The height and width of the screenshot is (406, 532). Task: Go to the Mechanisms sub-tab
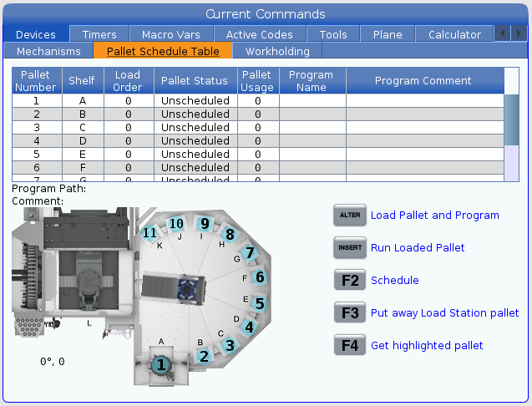(x=48, y=51)
